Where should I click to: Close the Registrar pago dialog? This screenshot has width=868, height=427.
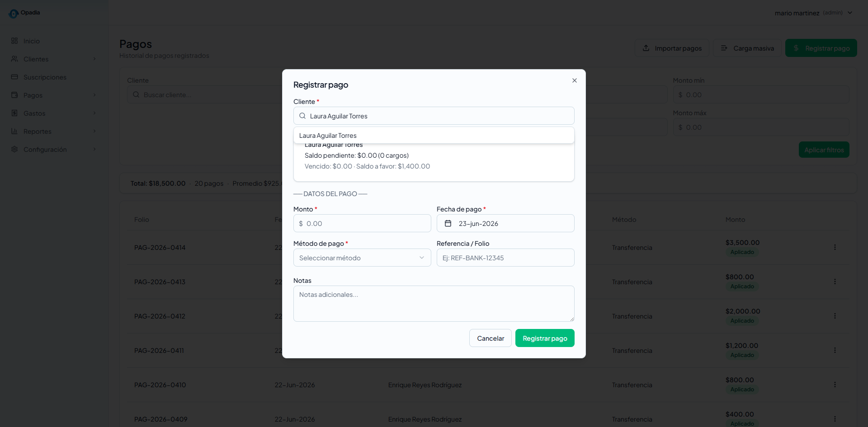[574, 80]
